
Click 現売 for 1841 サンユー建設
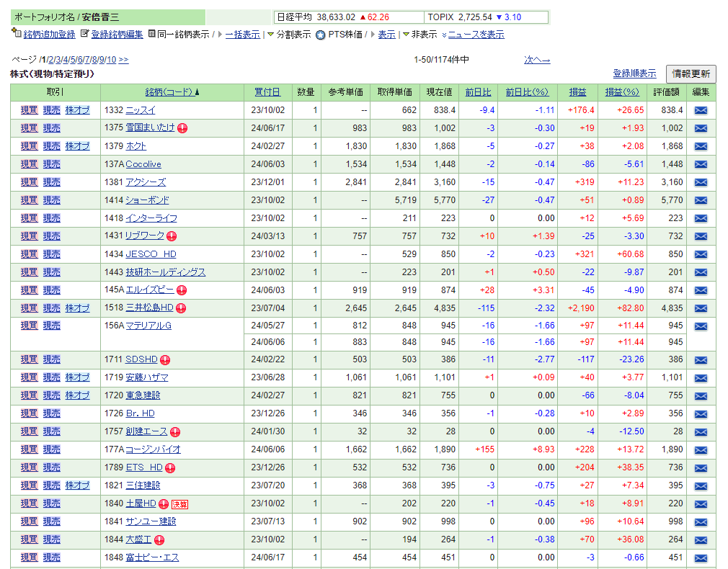point(51,521)
